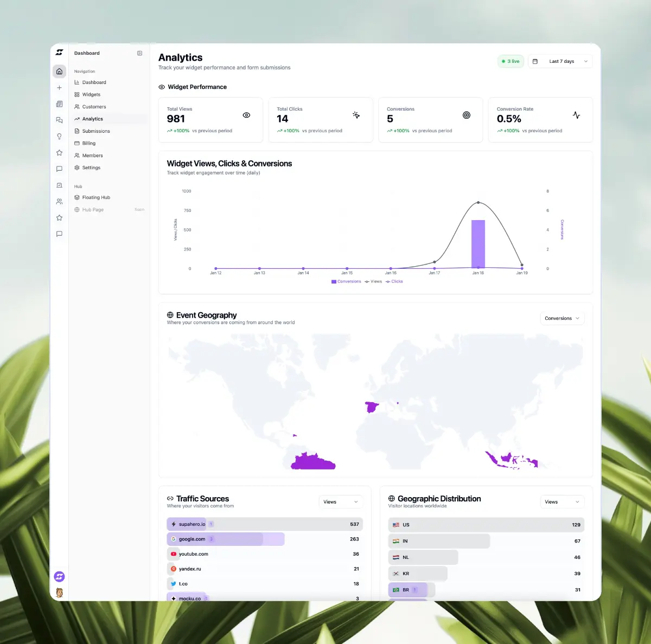Image resolution: width=651 pixels, height=644 pixels.
Task: Open Widgets in the navigation menu
Action: [91, 94]
